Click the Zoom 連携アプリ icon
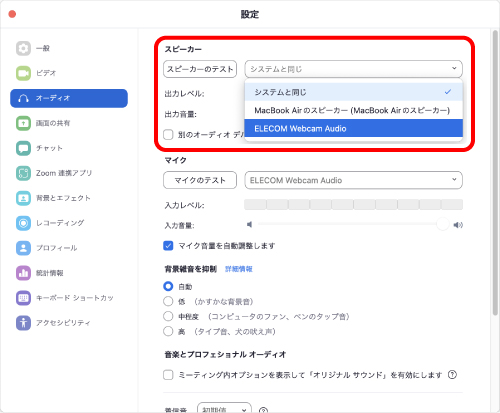The height and width of the screenshot is (413, 500). [23, 173]
